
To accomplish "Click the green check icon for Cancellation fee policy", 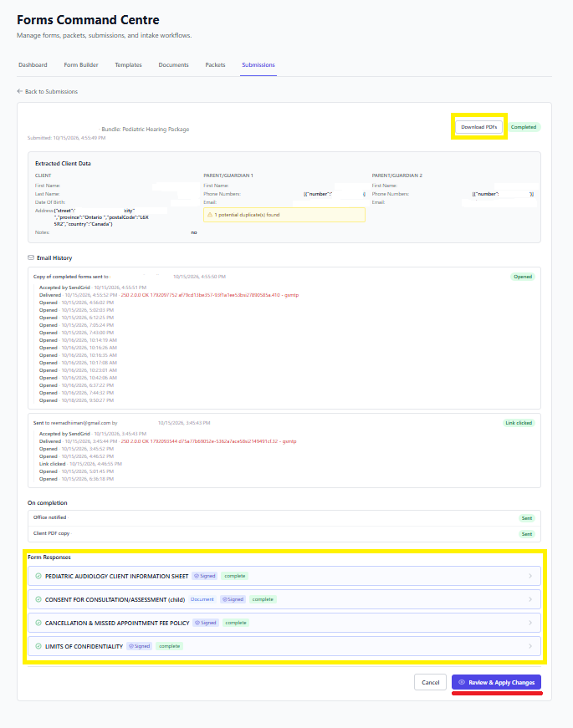I will click(x=38, y=623).
